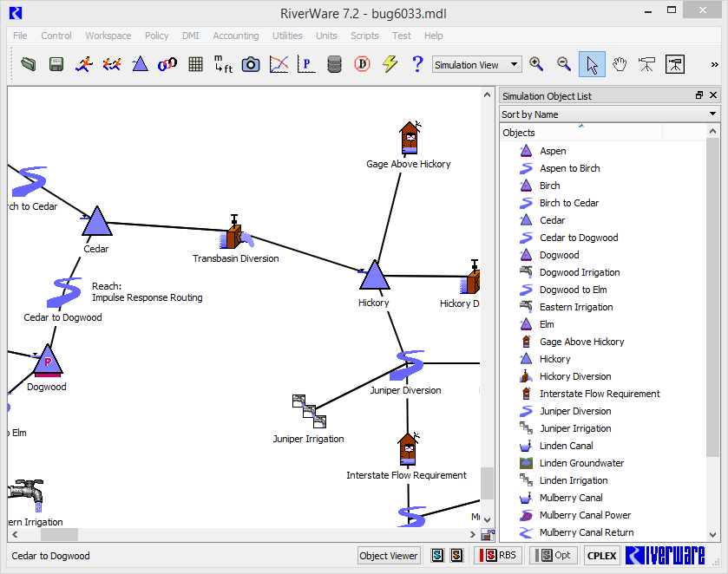Open the Accounting menu
This screenshot has width=728, height=574.
tap(236, 36)
